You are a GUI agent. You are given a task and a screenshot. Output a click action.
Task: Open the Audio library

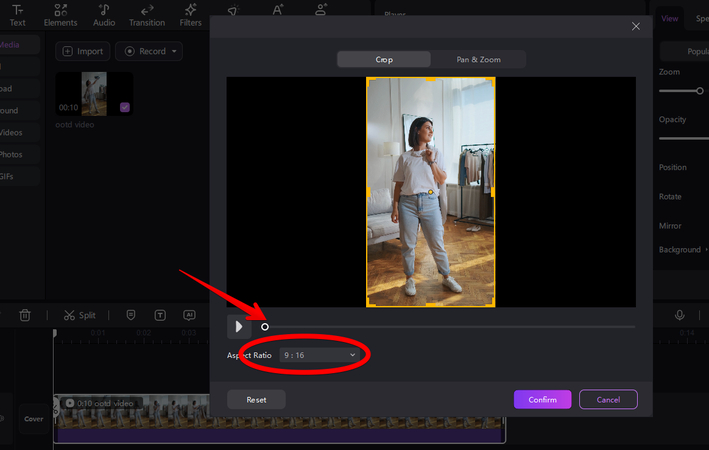[x=104, y=14]
